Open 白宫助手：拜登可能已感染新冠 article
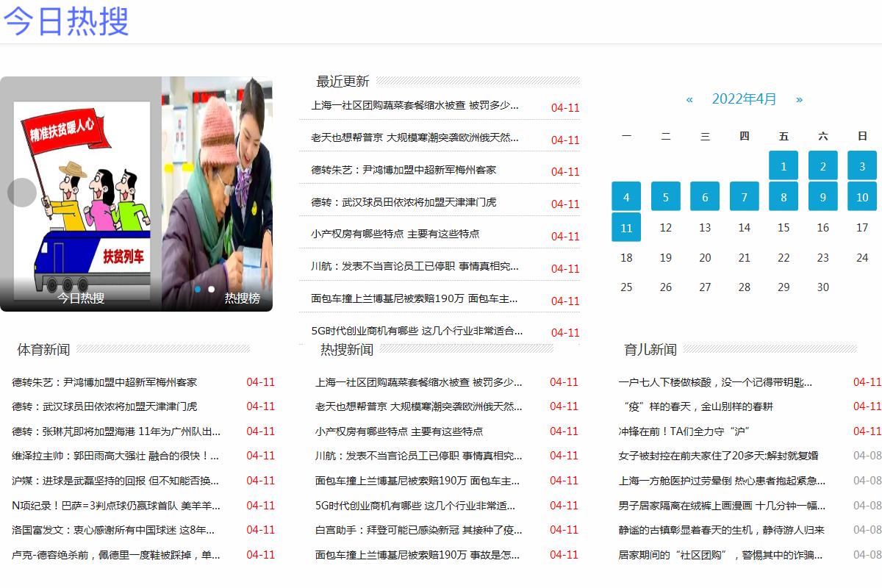Viewport: 882px width, 588px height. click(419, 530)
